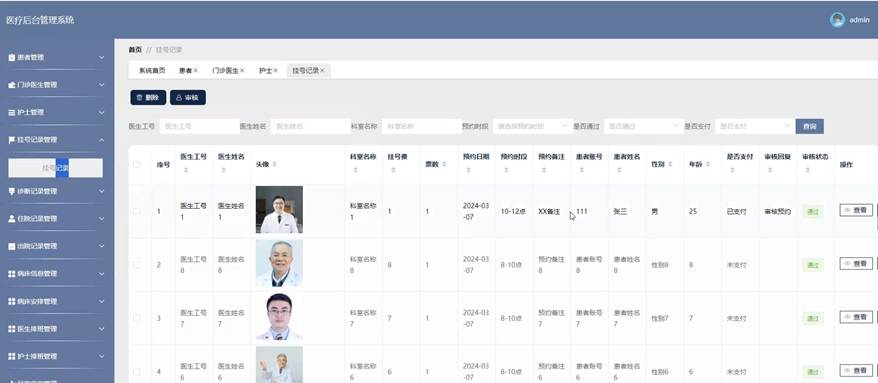
Task: Click 查看 for the 张三 row
Action: [856, 211]
